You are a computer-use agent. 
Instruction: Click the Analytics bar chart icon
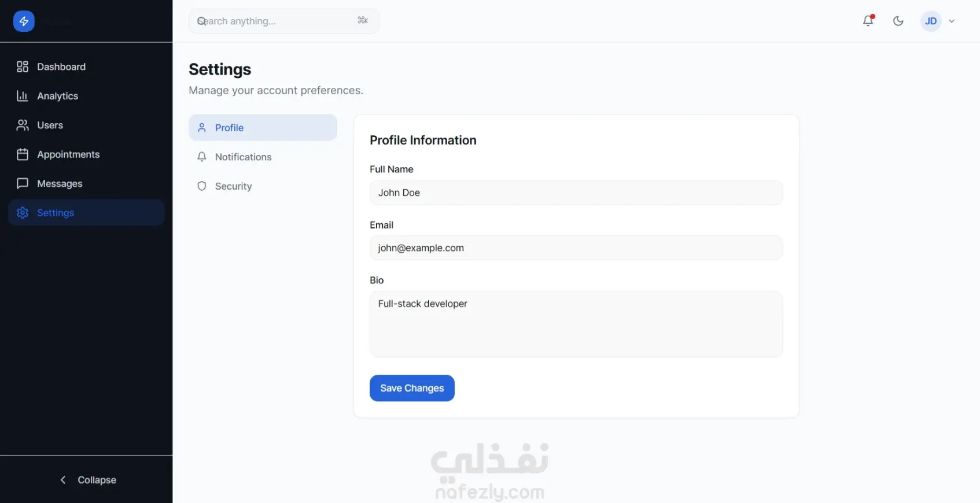coord(23,96)
